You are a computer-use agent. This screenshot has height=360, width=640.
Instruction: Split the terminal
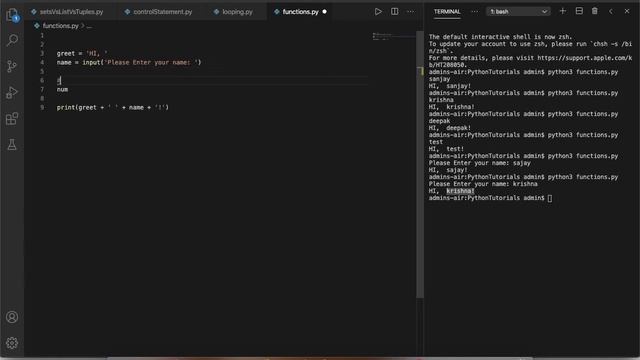579,11
